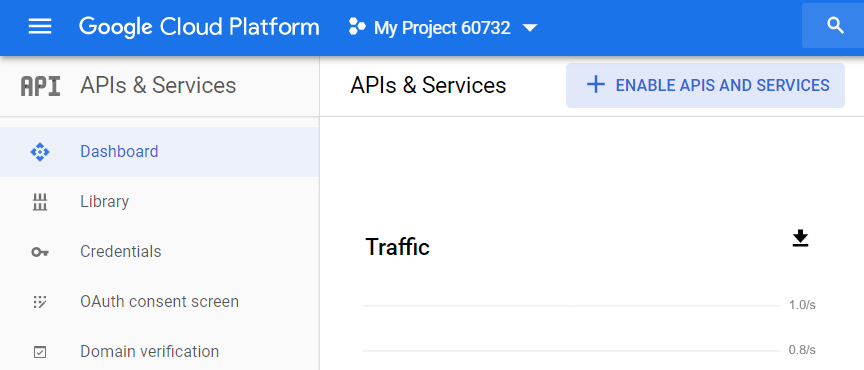Image resolution: width=864 pixels, height=370 pixels.
Task: Open OAuth consent screen page
Action: tap(159, 302)
